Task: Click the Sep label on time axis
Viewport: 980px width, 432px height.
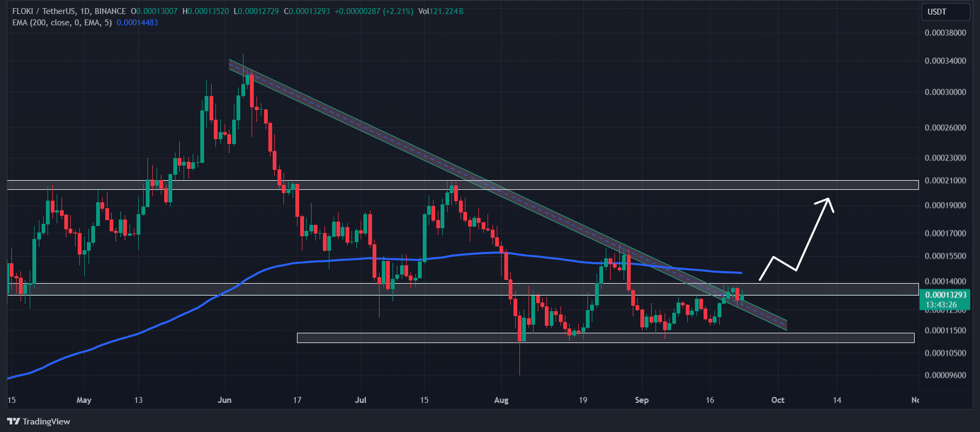Action: [x=641, y=400]
